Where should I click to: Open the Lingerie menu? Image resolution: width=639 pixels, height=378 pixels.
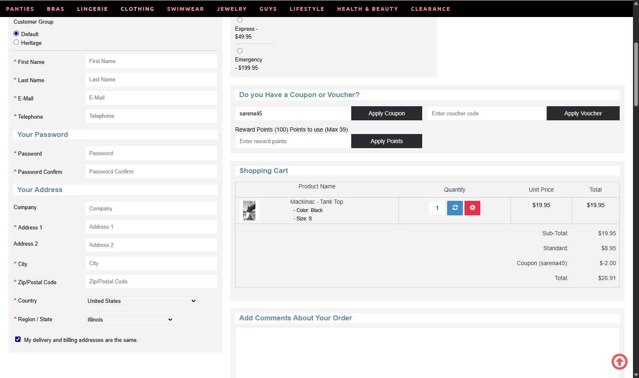point(92,9)
